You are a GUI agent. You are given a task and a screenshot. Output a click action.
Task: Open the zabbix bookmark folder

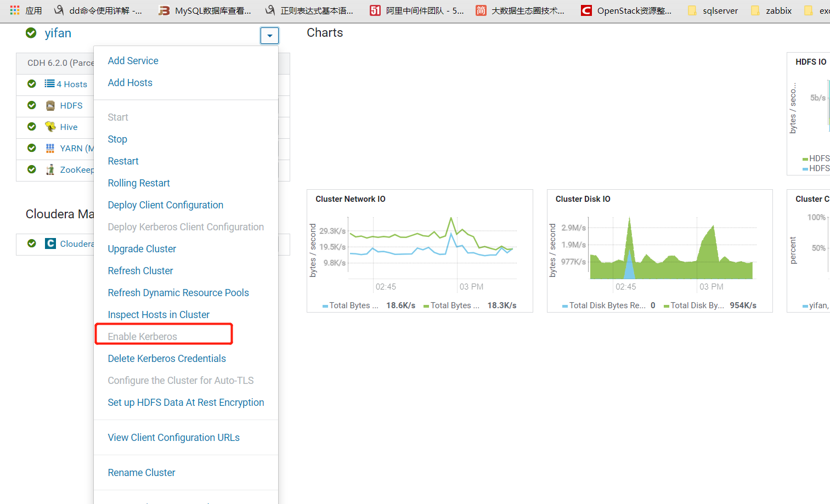(771, 10)
